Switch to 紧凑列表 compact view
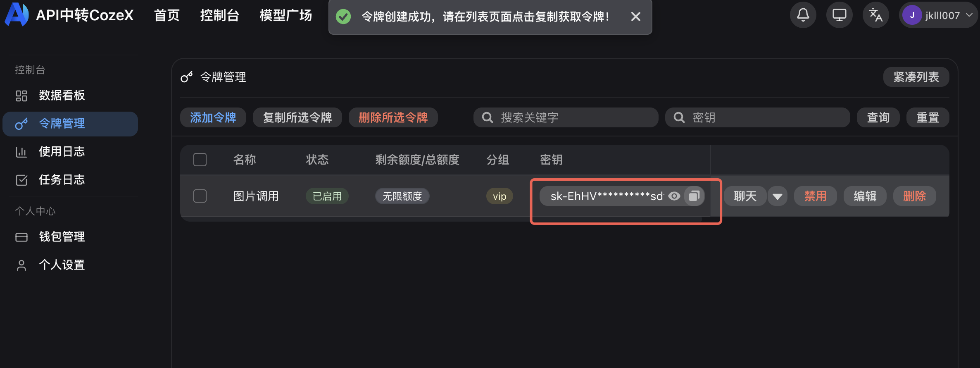 tap(916, 77)
